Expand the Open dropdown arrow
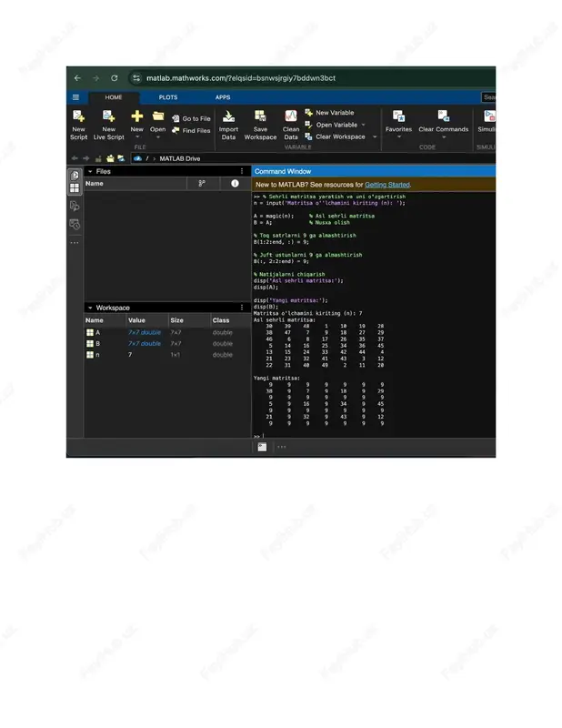This screenshot has height=728, width=562. (x=158, y=137)
